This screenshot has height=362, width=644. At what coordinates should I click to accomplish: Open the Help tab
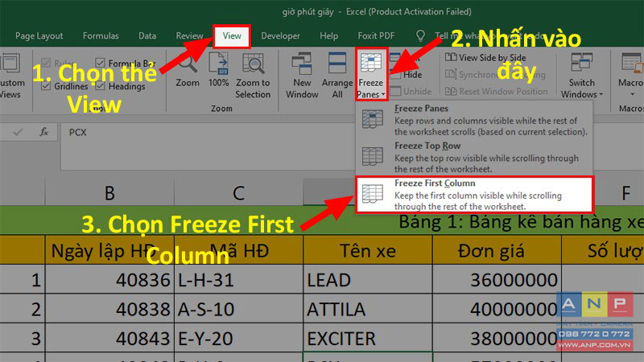328,36
